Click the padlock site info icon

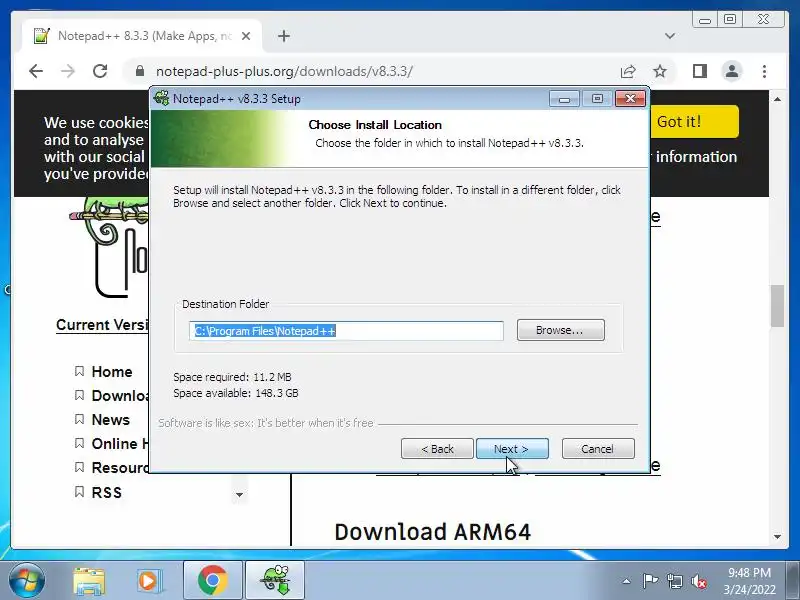coord(140,71)
